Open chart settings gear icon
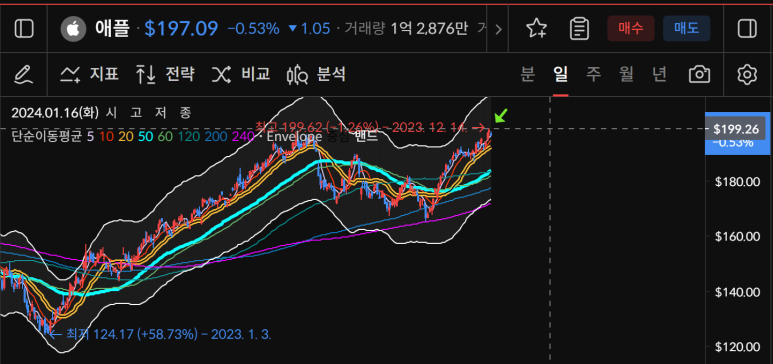The height and width of the screenshot is (364, 773). click(x=747, y=74)
